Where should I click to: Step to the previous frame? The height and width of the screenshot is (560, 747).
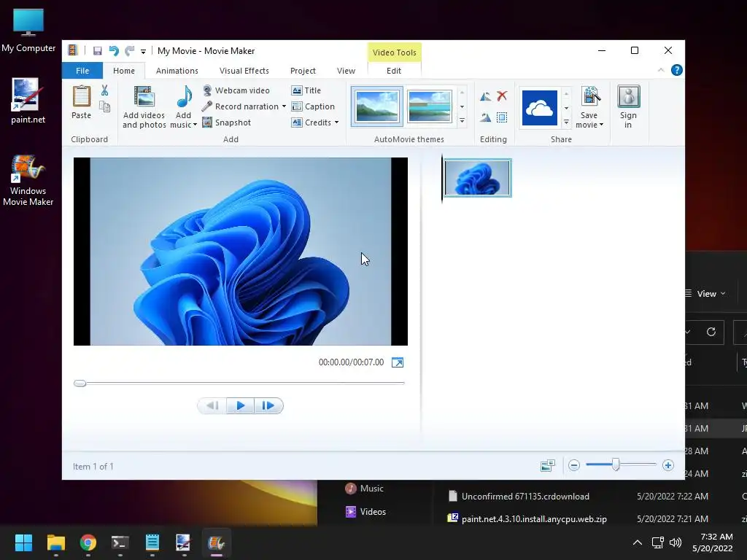coord(212,405)
